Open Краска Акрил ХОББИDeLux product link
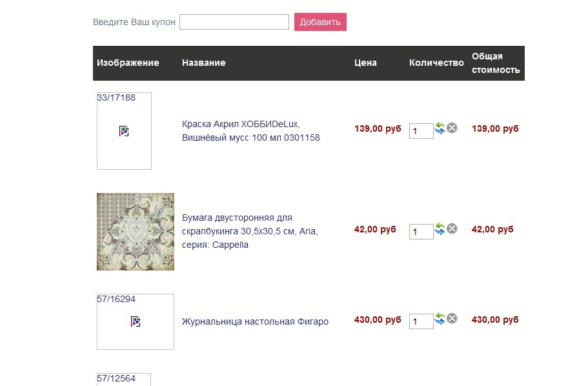588x386 pixels. click(251, 131)
